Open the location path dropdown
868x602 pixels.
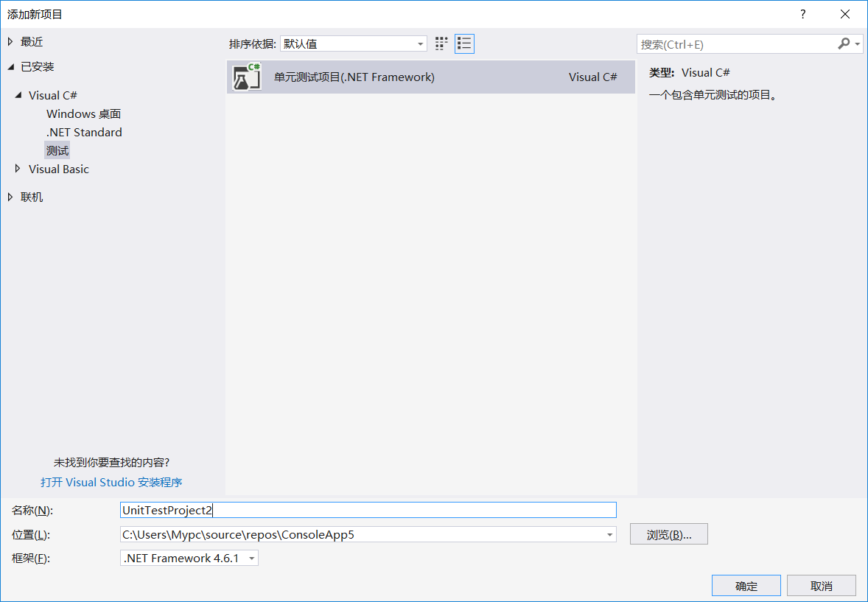pos(609,535)
